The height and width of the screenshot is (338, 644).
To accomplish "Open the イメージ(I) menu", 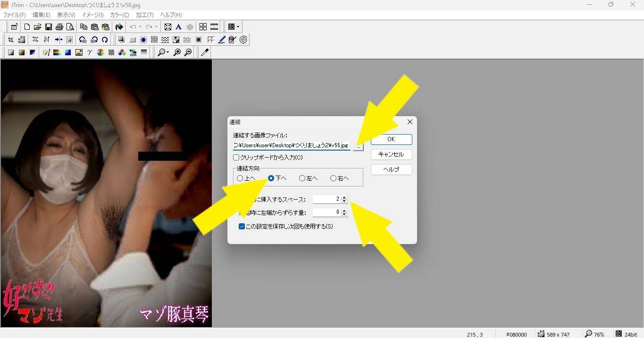I will tap(92, 15).
